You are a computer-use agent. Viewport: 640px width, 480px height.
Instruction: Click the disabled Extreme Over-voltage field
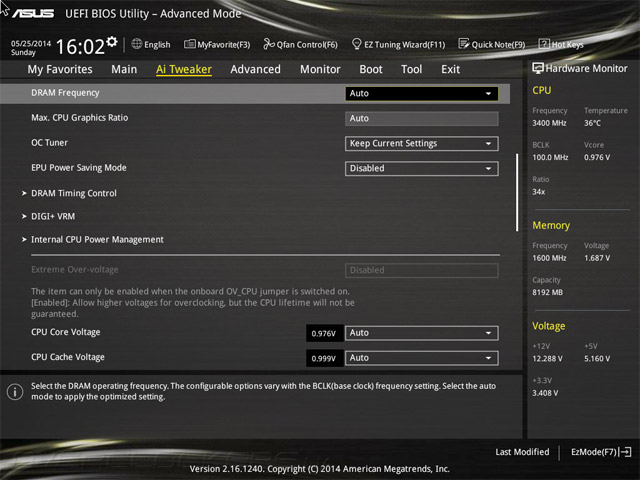tap(422, 270)
